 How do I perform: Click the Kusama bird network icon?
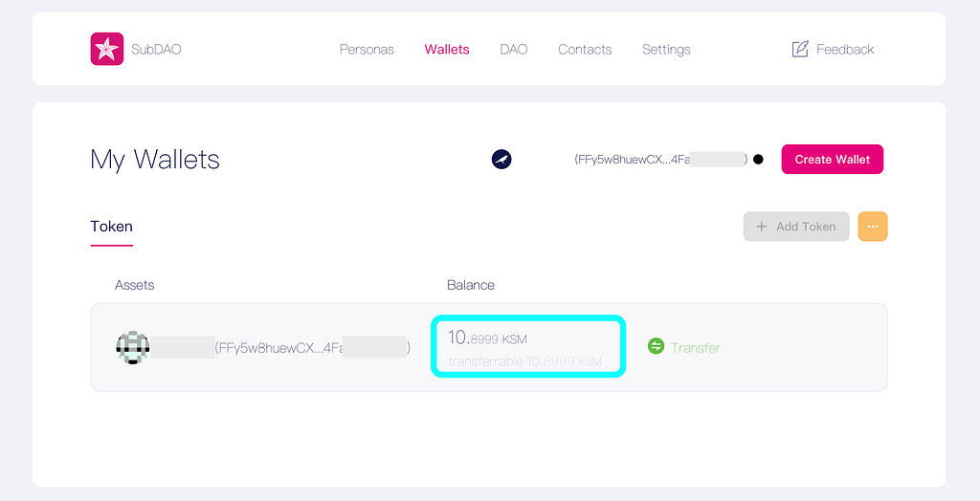(501, 160)
